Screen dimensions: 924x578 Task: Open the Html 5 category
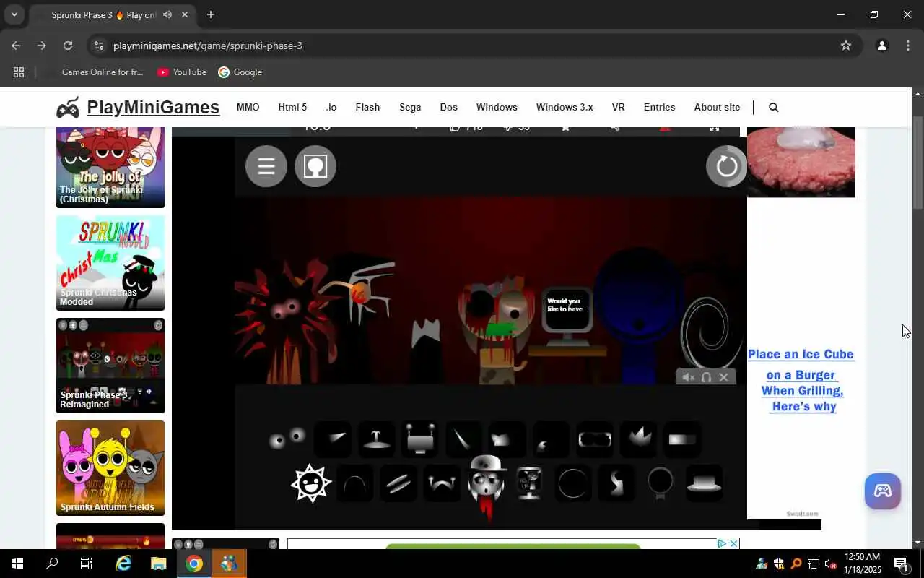click(x=292, y=107)
